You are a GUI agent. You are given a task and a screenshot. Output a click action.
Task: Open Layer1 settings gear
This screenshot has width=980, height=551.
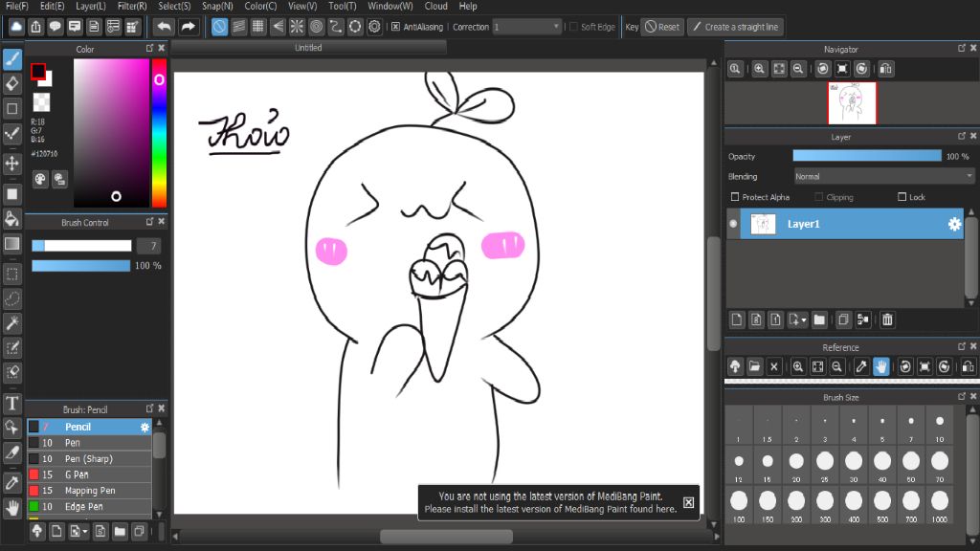coord(954,224)
